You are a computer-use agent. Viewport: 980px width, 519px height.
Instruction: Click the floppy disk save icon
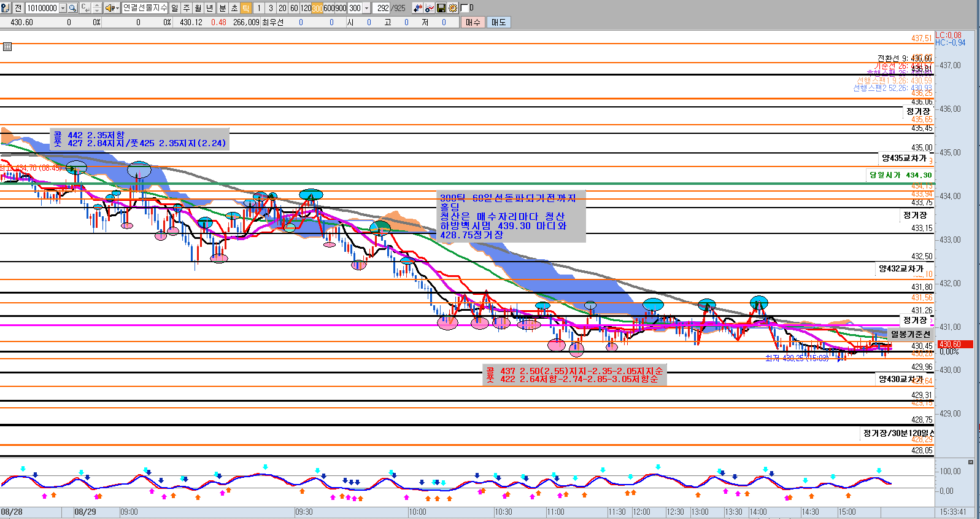pyautogui.click(x=441, y=8)
